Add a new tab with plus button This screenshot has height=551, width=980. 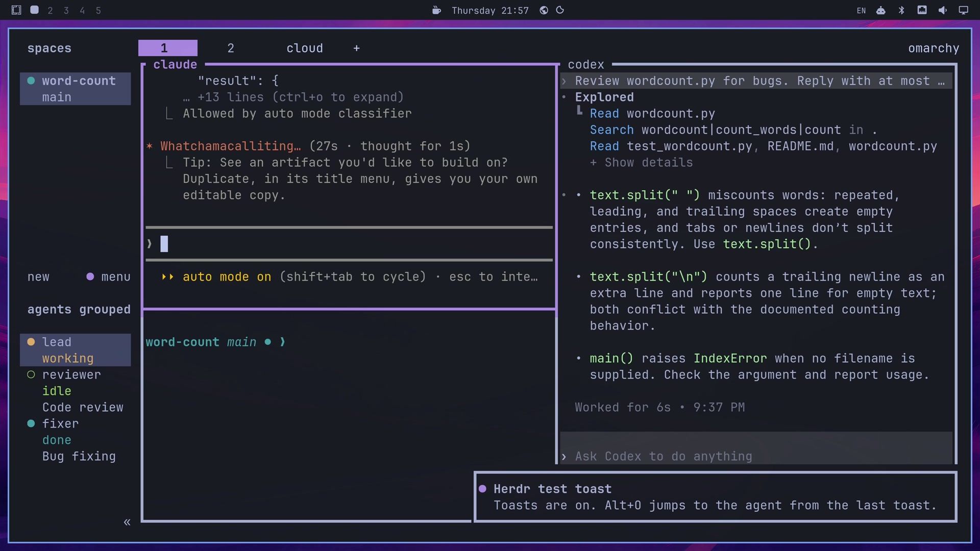point(356,48)
